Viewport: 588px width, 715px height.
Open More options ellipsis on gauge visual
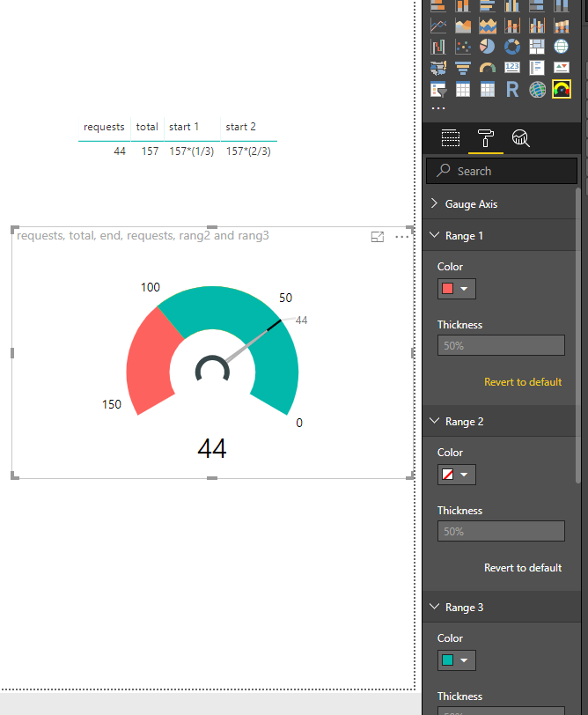pyautogui.click(x=402, y=237)
